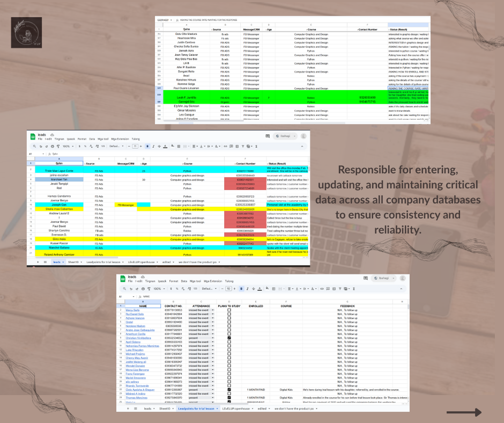Open Rhandy Torreverde name link
The width and height of the screenshot is (504, 423).
tap(137, 385)
